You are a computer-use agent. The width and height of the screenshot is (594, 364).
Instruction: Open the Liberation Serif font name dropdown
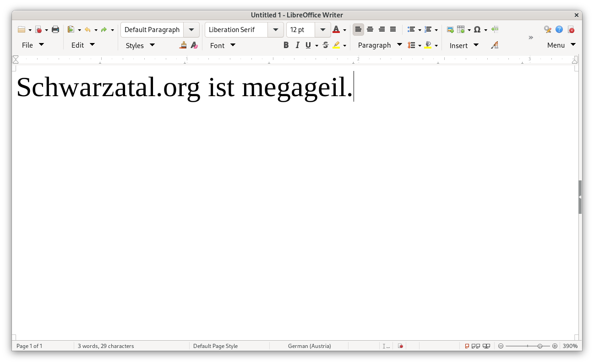tap(276, 30)
